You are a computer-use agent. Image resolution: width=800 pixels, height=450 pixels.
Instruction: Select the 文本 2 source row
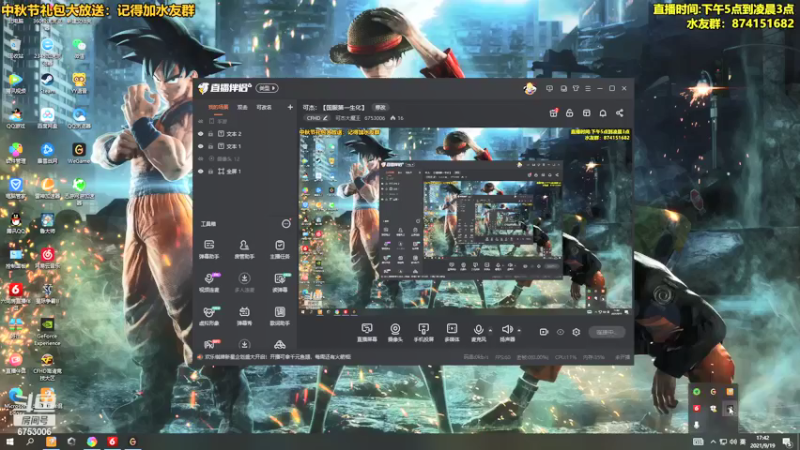click(244, 134)
